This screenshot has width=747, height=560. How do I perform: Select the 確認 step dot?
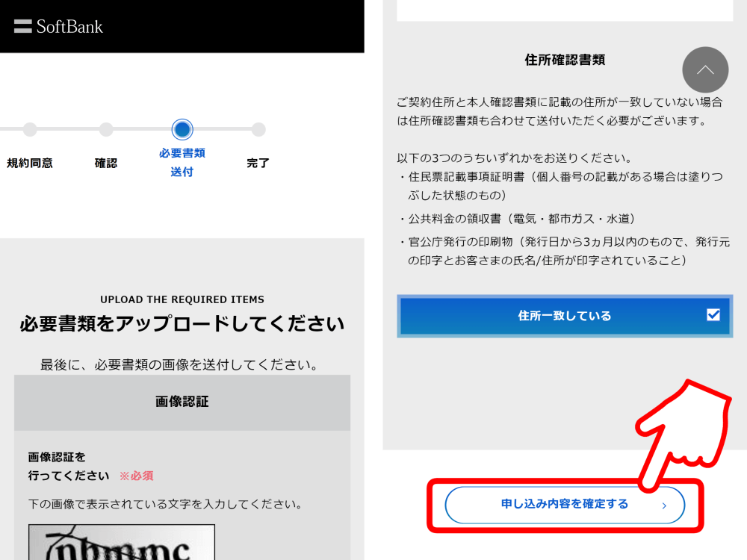click(x=106, y=129)
